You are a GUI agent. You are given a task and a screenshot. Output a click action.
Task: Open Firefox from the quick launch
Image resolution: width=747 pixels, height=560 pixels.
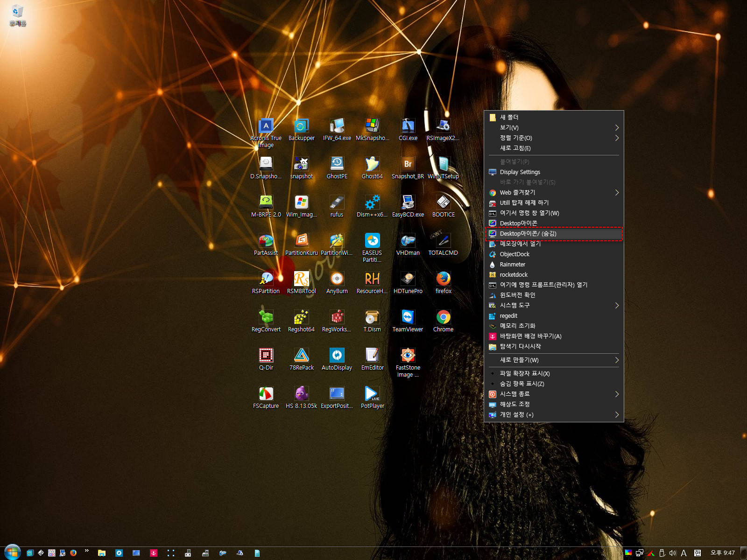(x=73, y=553)
